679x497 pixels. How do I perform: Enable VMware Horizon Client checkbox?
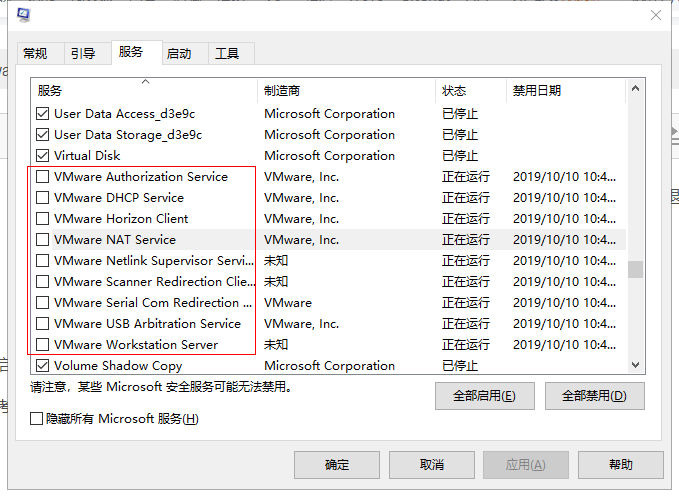coord(42,219)
